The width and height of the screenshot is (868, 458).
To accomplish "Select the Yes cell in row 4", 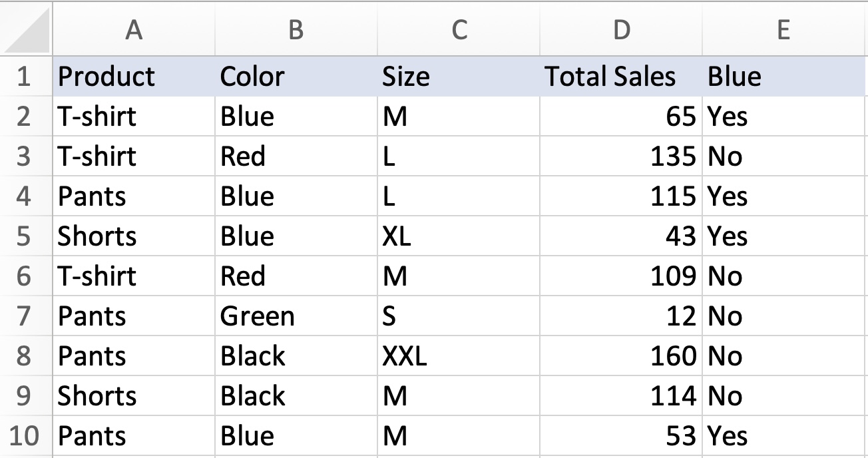I will tap(784, 196).
